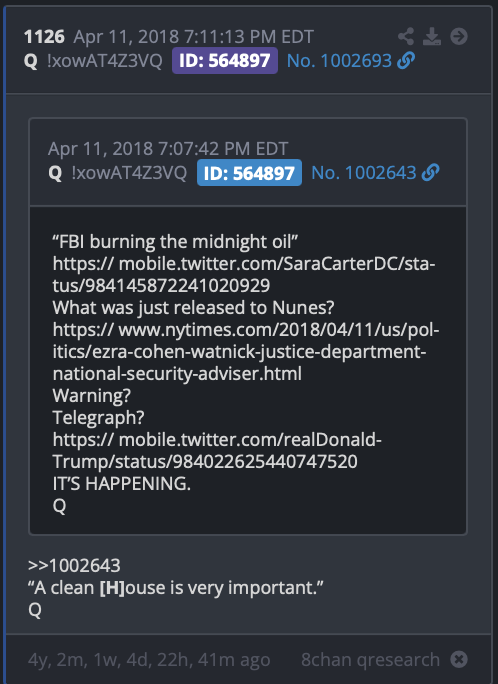The height and width of the screenshot is (684, 498).
Task: Open the nytimes ezra-cohen-watnick article URL
Action: tap(246, 352)
